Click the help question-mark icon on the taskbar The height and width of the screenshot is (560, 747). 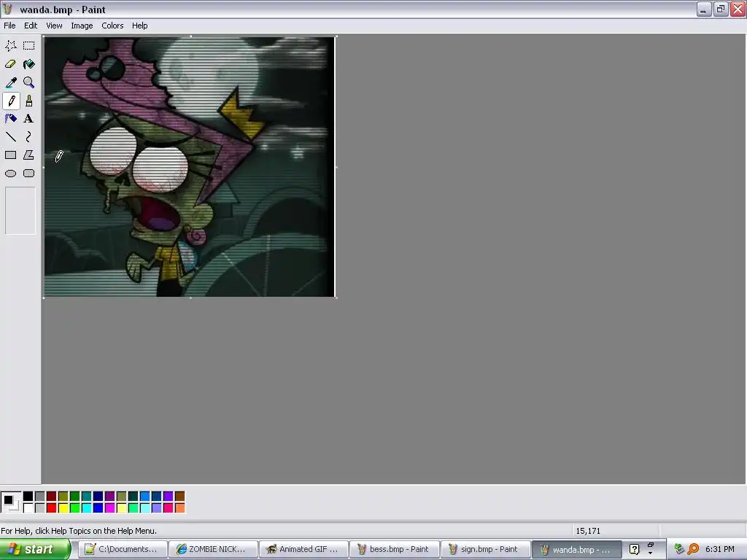(x=634, y=549)
